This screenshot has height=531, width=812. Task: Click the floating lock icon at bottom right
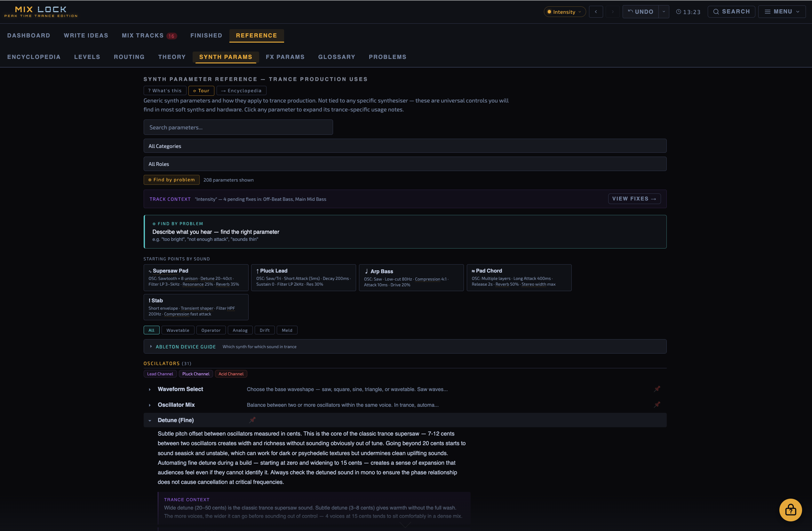click(x=791, y=510)
